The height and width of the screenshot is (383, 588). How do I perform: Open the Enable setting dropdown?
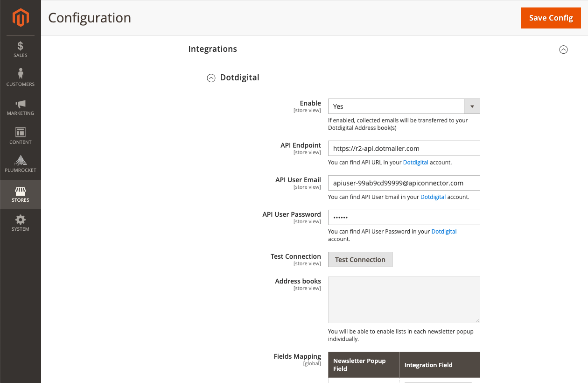tap(471, 106)
